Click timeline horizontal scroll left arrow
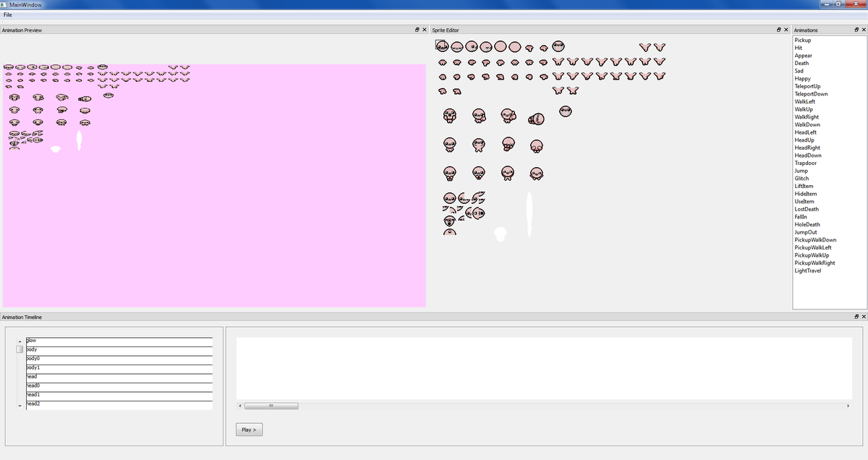This screenshot has width=868, height=460. (239, 406)
